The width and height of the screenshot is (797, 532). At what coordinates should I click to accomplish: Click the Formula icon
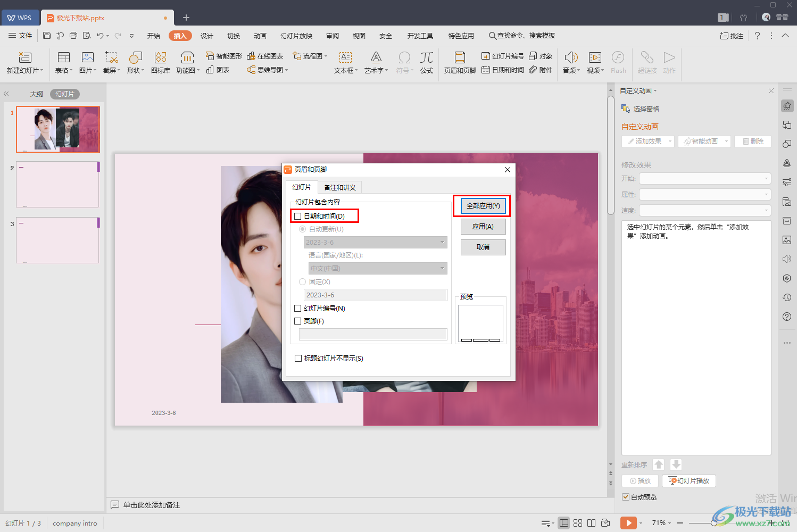tap(427, 57)
